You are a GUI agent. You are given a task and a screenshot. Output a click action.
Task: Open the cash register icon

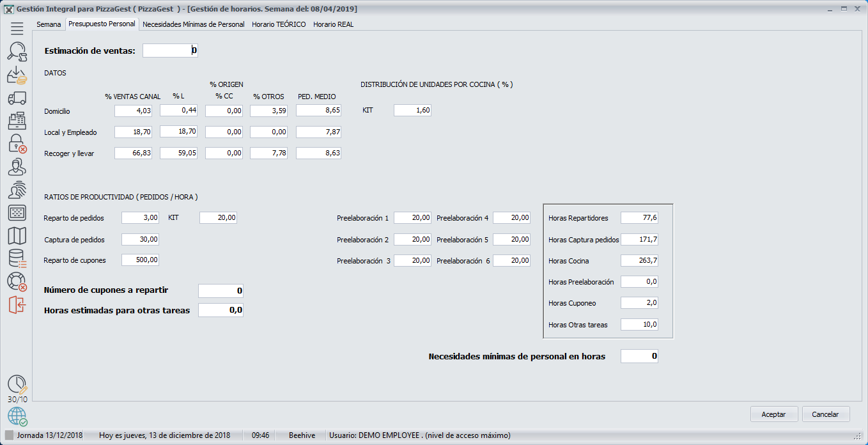[x=17, y=121]
